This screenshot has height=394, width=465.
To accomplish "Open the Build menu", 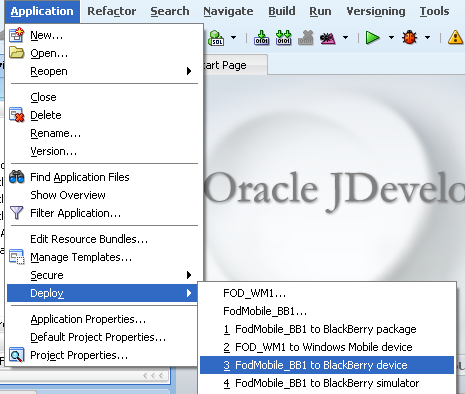I will (282, 11).
